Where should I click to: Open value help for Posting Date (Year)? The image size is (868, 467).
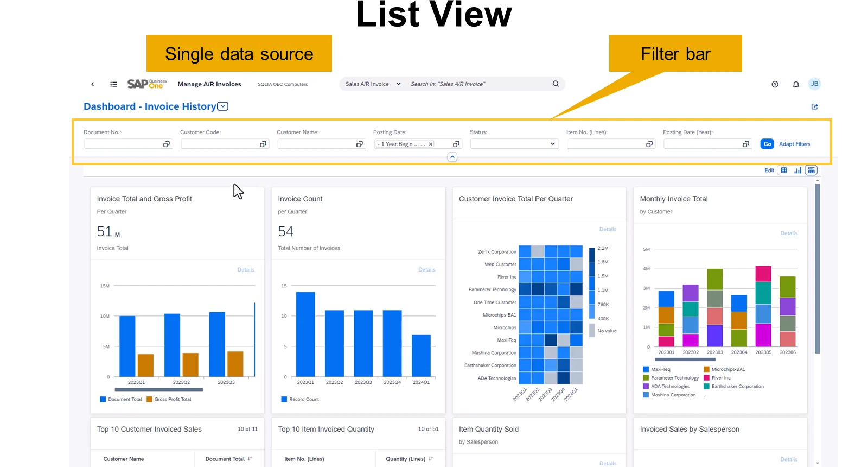(x=745, y=144)
